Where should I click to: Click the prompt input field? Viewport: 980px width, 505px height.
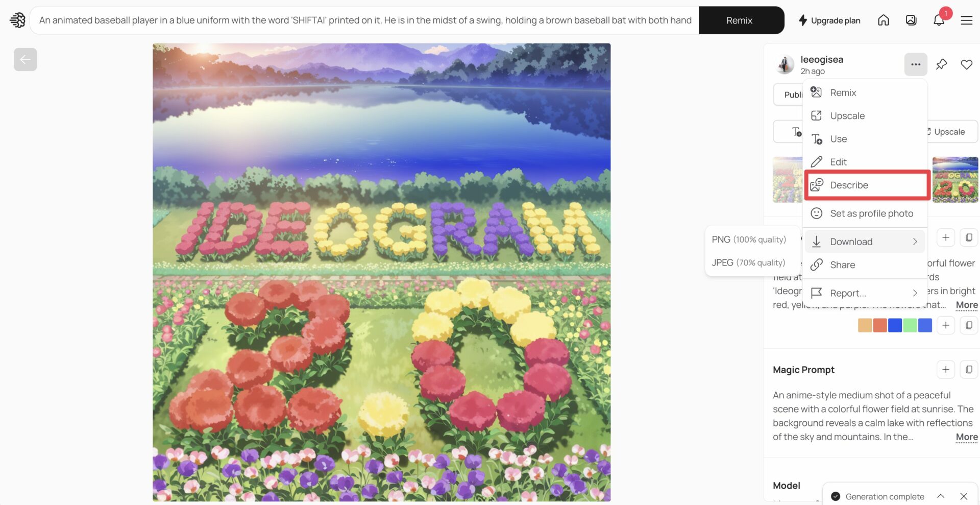pyautogui.click(x=357, y=20)
